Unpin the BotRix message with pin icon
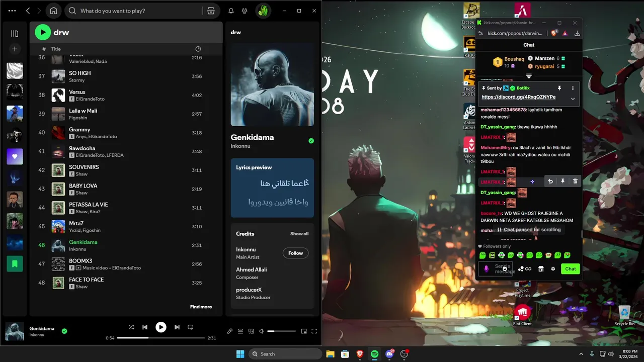The image size is (644, 362). point(559,88)
